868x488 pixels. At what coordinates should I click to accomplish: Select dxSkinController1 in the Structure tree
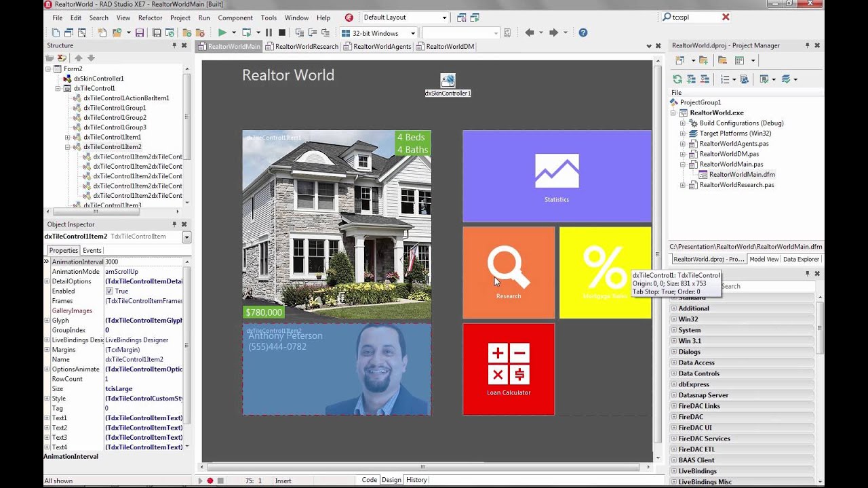[99, 79]
